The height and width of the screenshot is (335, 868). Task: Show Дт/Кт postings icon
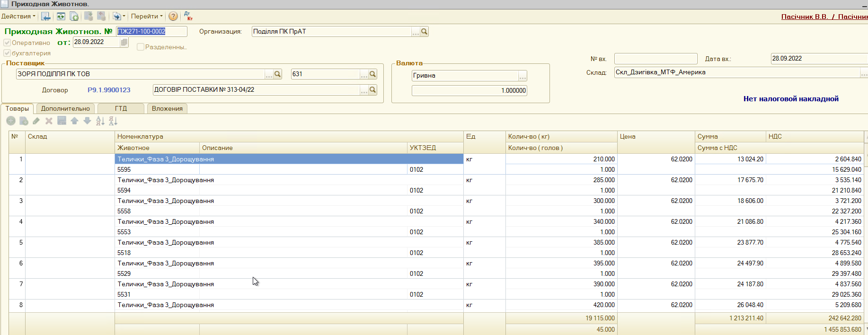[188, 16]
